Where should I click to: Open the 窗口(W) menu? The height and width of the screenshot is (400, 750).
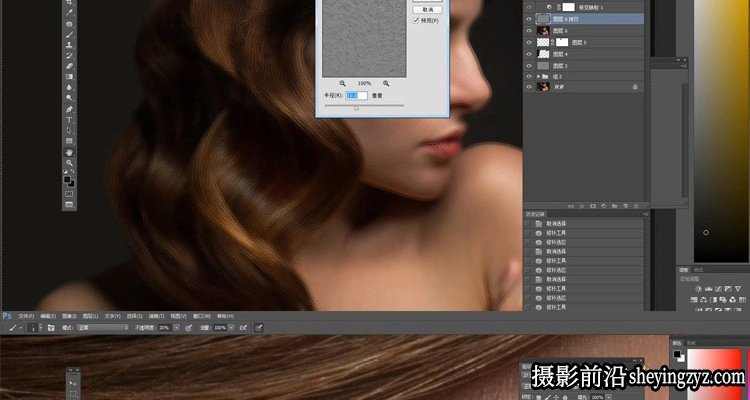coord(201,316)
